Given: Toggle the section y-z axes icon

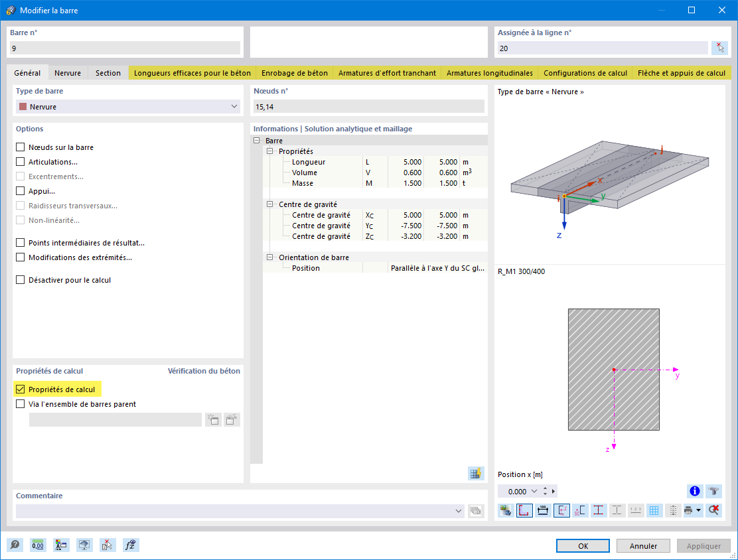Looking at the screenshot, I should [561, 510].
